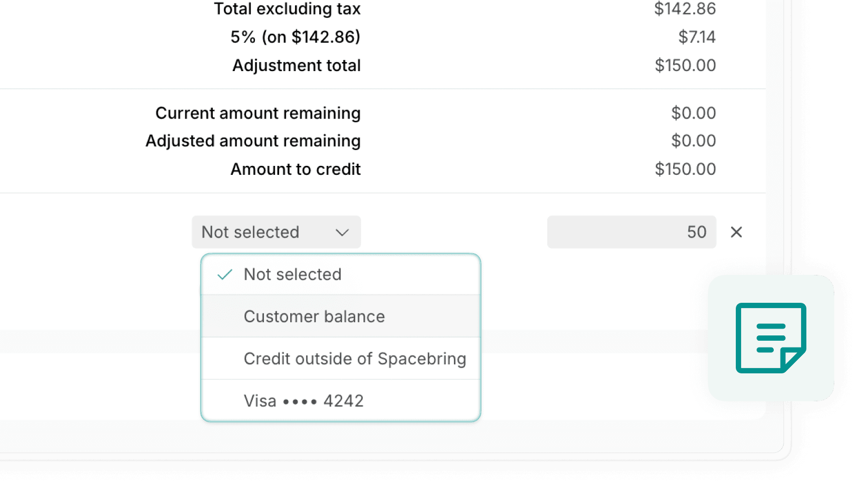868x495 pixels.
Task: Select the Customer balance option
Action: [x=314, y=316]
